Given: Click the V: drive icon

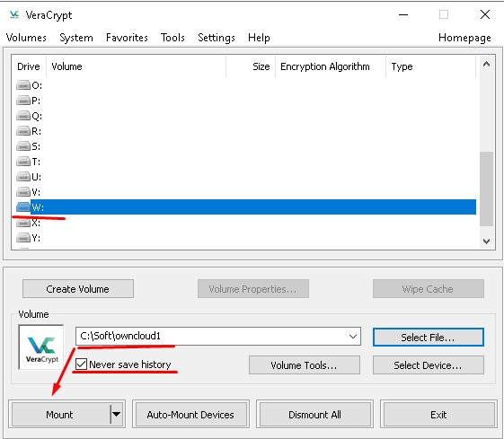Looking at the screenshot, I should click(x=23, y=192).
